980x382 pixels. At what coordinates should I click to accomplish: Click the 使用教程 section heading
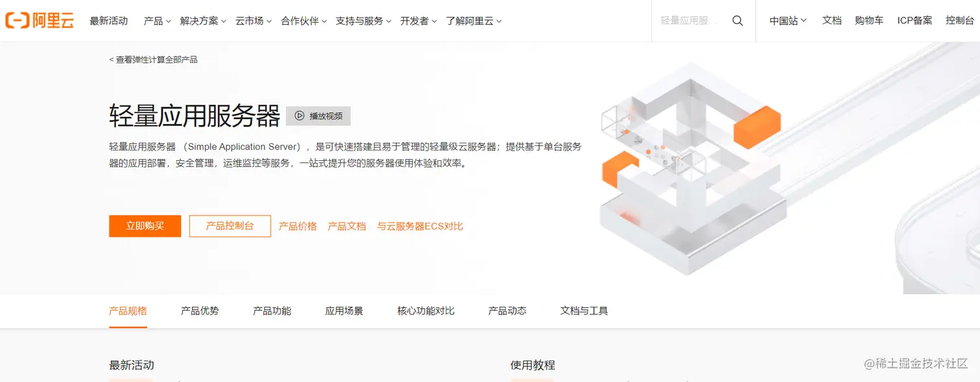click(x=533, y=365)
